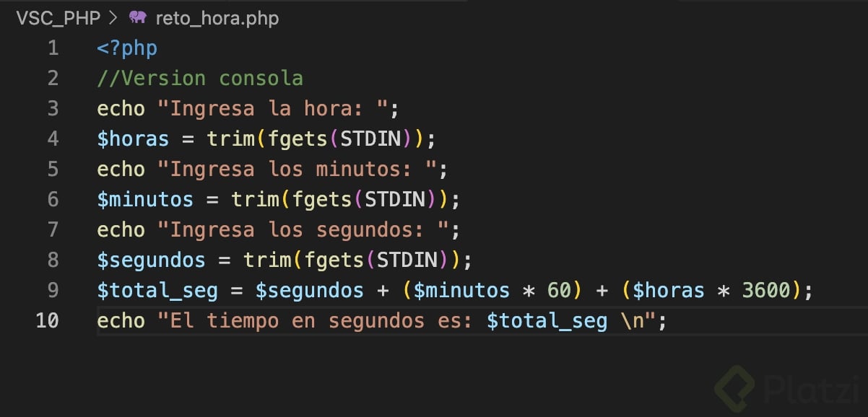Click the echo keyword on line 10

coord(121,320)
